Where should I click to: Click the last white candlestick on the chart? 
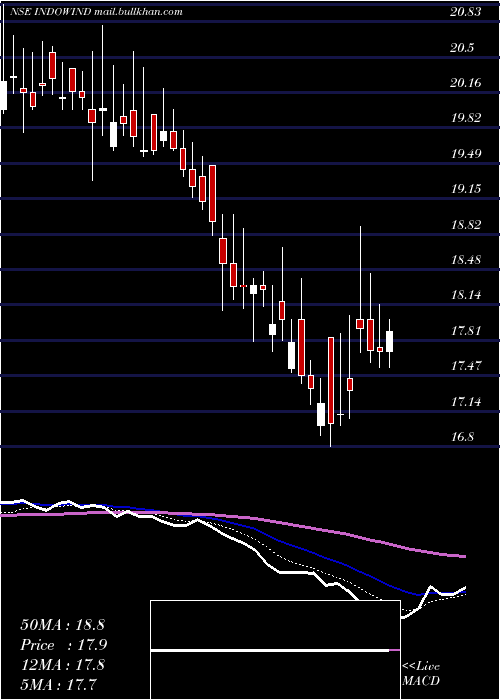click(390, 342)
